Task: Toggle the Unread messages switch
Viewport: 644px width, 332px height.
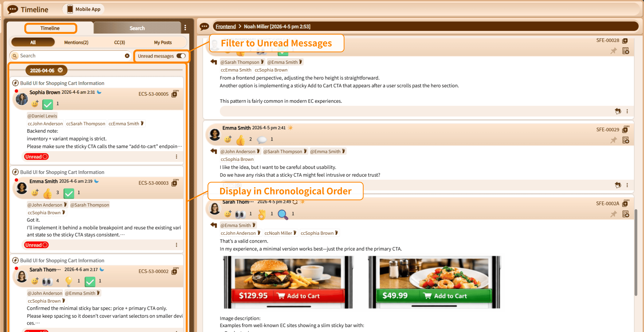Action: tap(181, 56)
